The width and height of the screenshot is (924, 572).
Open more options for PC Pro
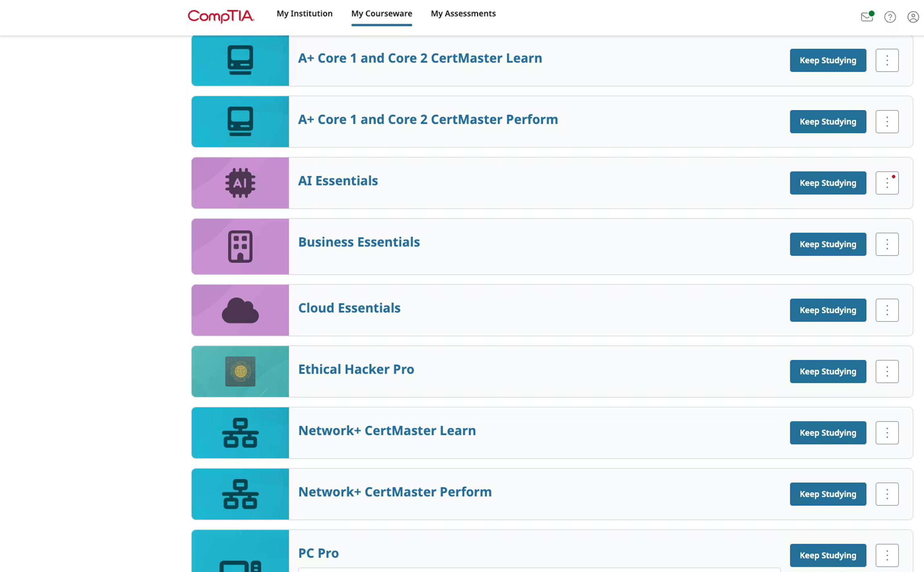coord(887,555)
